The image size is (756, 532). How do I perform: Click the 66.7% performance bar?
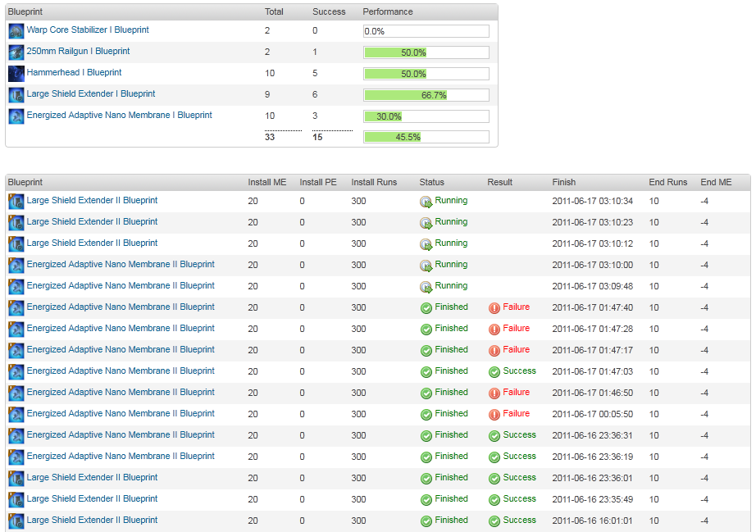[x=426, y=95]
